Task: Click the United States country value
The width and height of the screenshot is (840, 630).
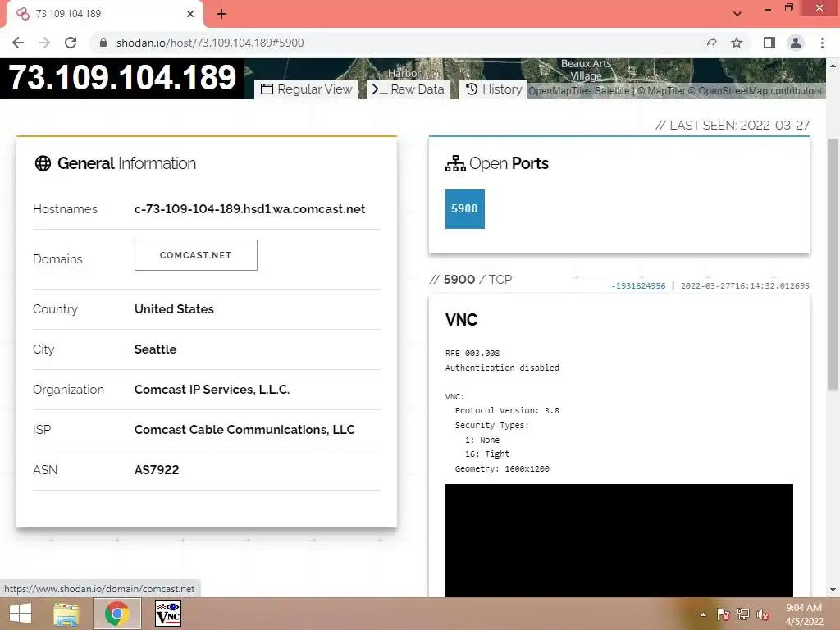Action: coord(174,309)
